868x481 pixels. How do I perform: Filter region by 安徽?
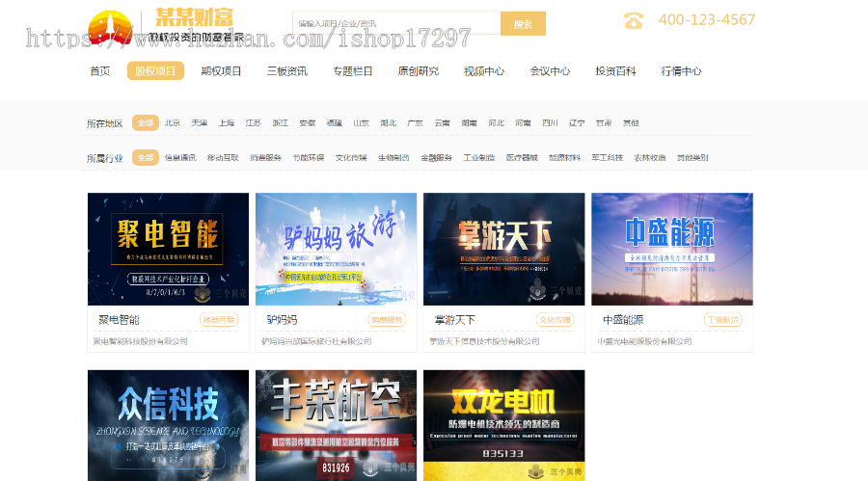click(308, 122)
